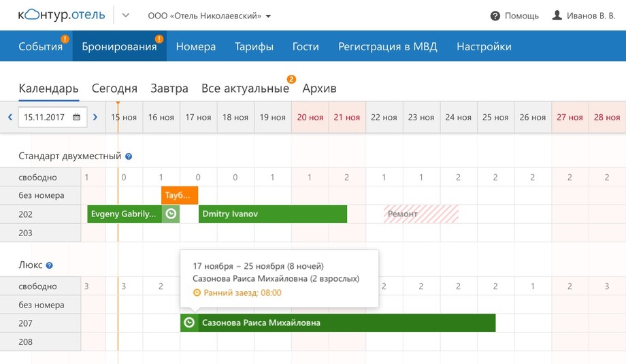Viewport: 626px width, 364px height.
Task: Click info icon beside Люкс
Action: [49, 265]
